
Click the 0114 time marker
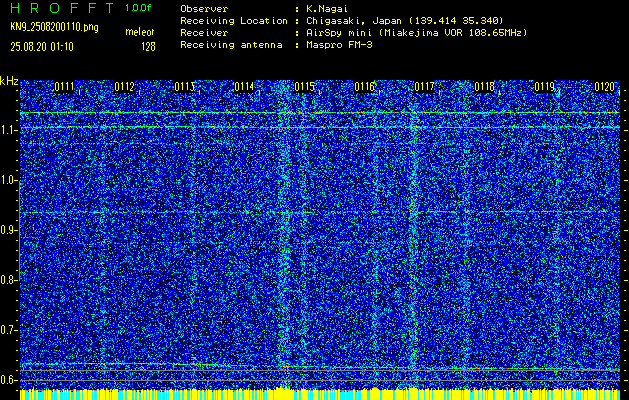(x=244, y=87)
